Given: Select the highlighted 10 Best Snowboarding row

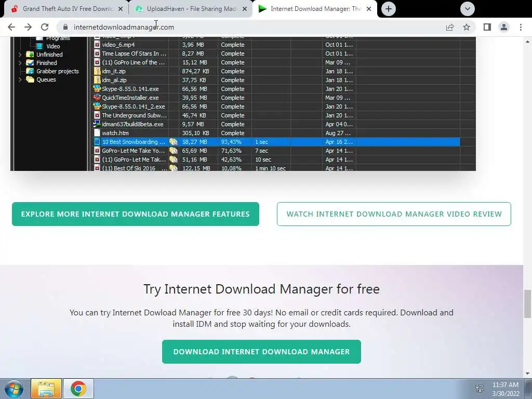Looking at the screenshot, I should (x=276, y=142).
